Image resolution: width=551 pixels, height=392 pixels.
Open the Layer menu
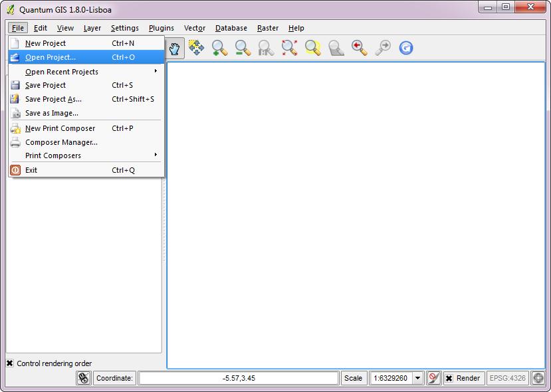92,28
